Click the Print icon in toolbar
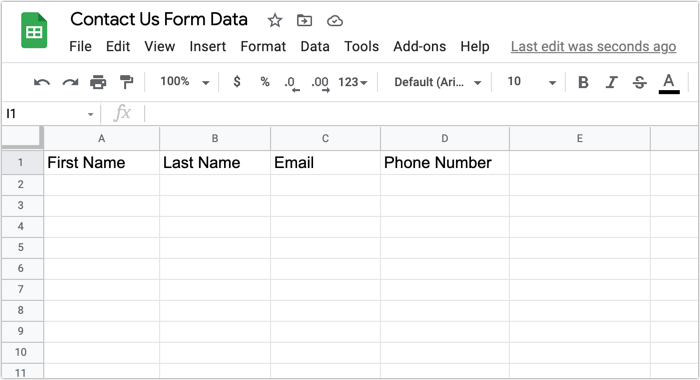The width and height of the screenshot is (700, 380). (98, 82)
